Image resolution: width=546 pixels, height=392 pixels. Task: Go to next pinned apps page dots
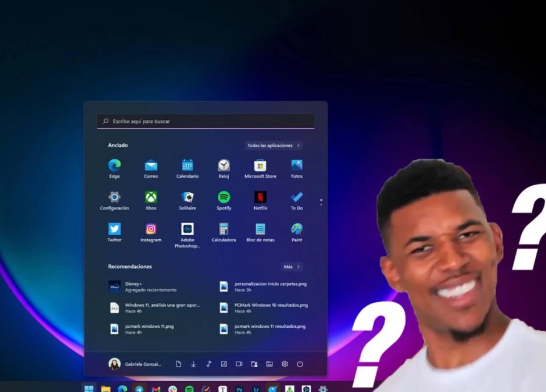tap(321, 202)
